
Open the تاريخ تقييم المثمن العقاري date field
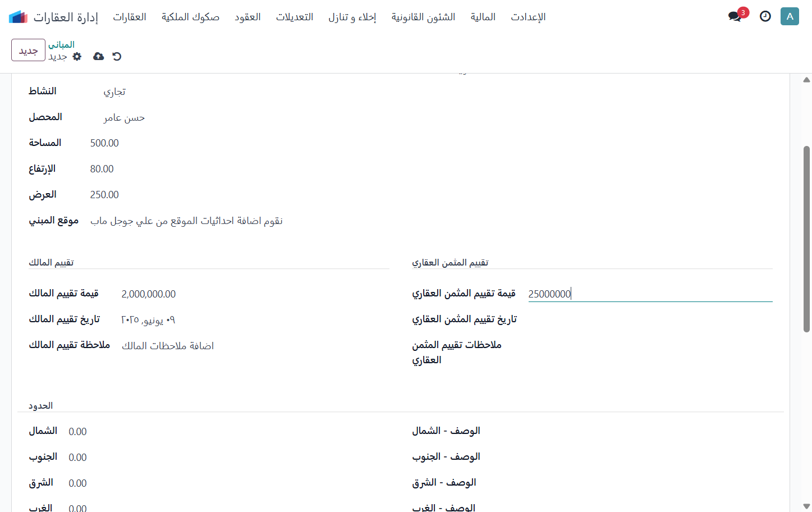[650, 319]
